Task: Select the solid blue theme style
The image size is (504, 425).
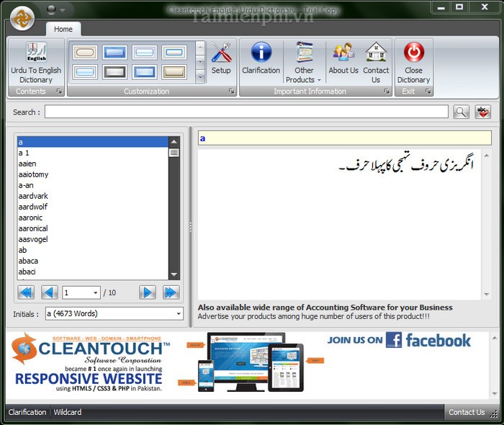Action: 114,52
